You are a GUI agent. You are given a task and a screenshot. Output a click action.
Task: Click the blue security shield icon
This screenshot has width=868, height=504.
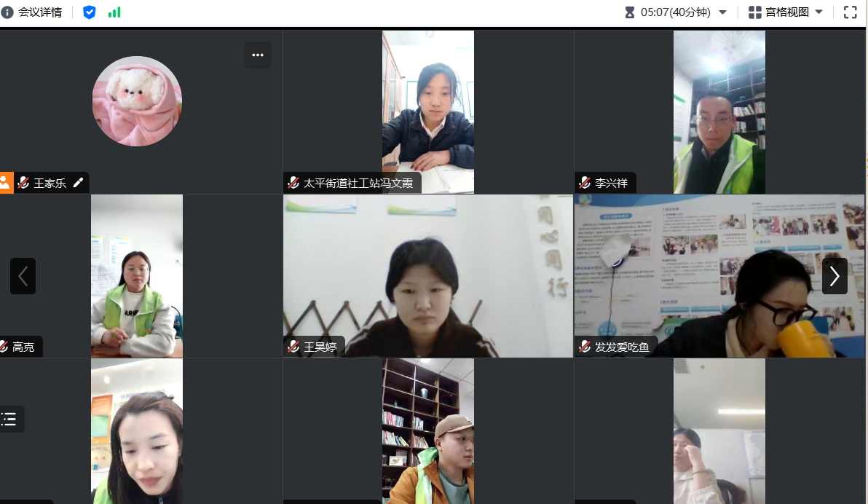tap(89, 12)
